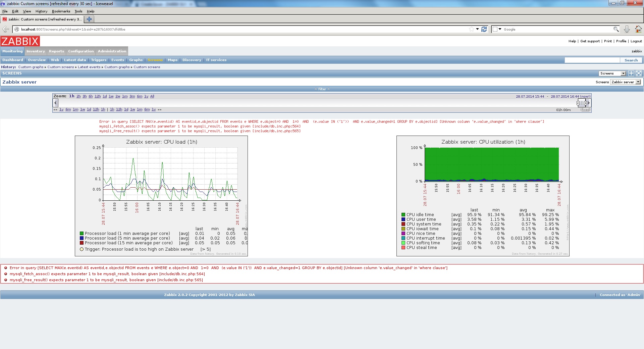Image resolution: width=644 pixels, height=349 pixels.
Task: Open the Reports tab
Action: [x=56, y=51]
